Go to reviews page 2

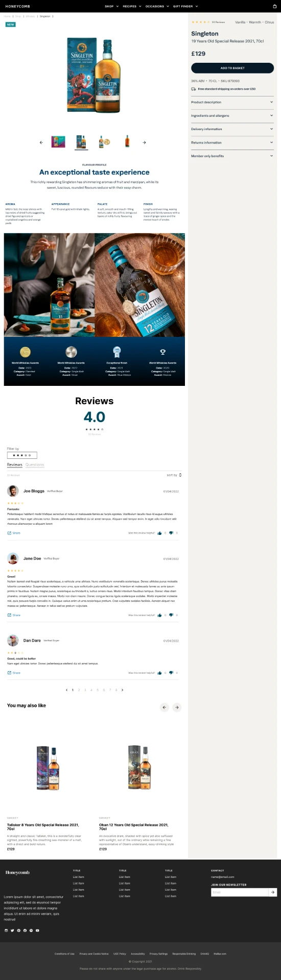tap(79, 690)
